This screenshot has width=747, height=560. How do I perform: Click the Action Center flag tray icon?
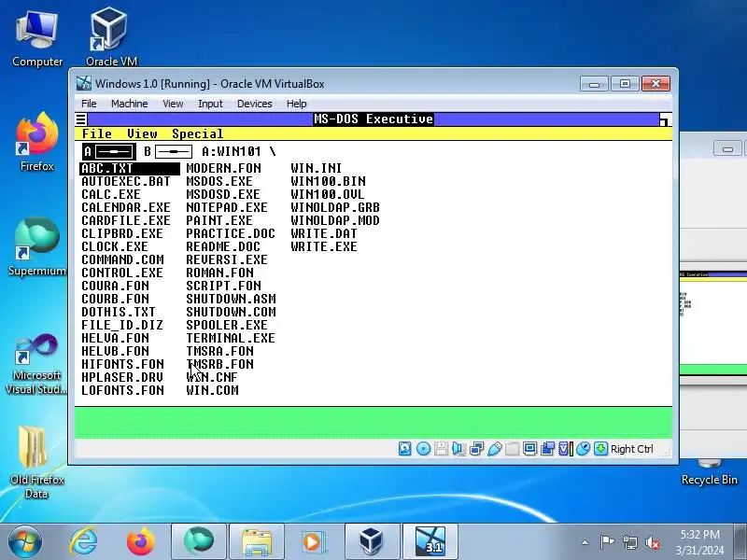click(607, 542)
